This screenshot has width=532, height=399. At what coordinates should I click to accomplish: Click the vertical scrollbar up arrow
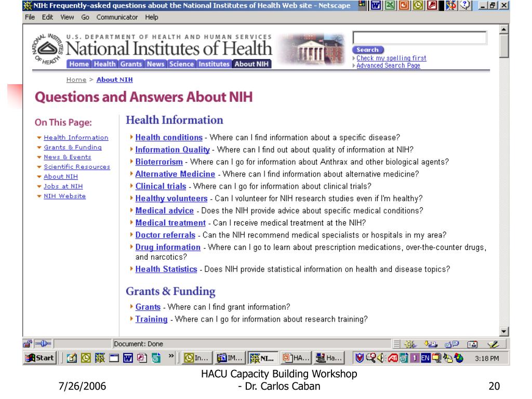[504, 29]
